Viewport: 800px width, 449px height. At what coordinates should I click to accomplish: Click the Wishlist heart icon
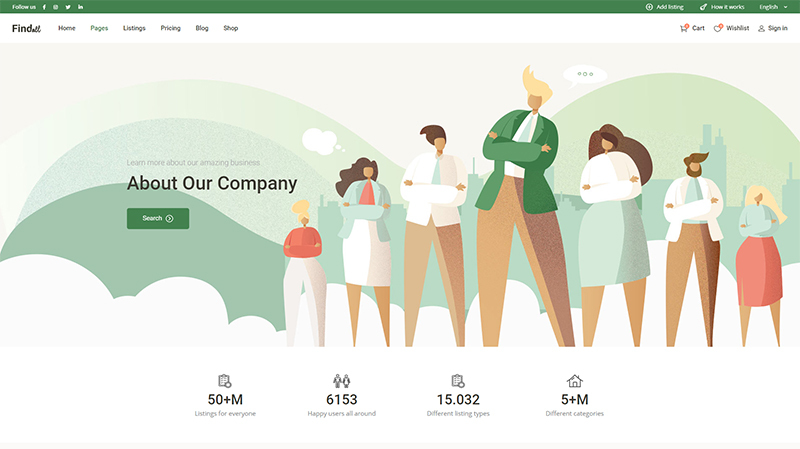[x=718, y=28]
